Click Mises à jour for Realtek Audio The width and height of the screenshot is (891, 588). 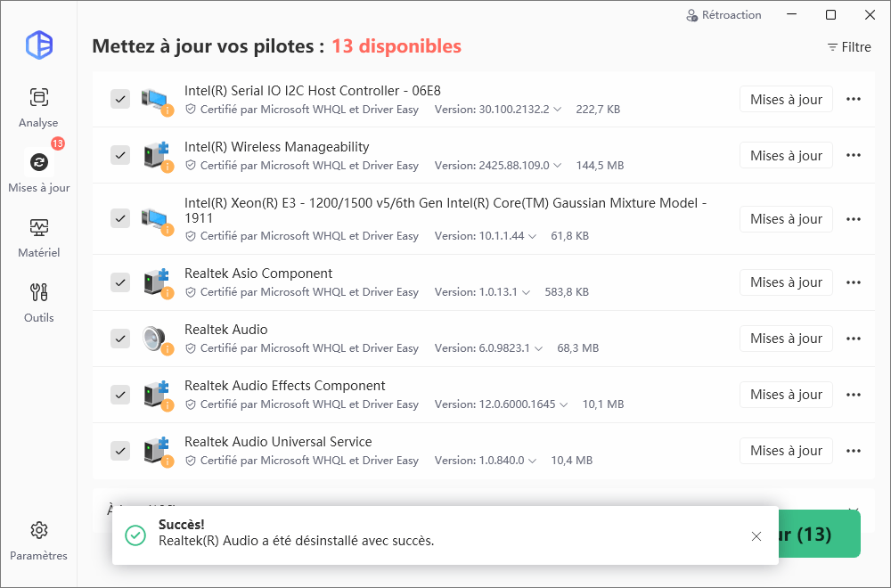point(786,339)
